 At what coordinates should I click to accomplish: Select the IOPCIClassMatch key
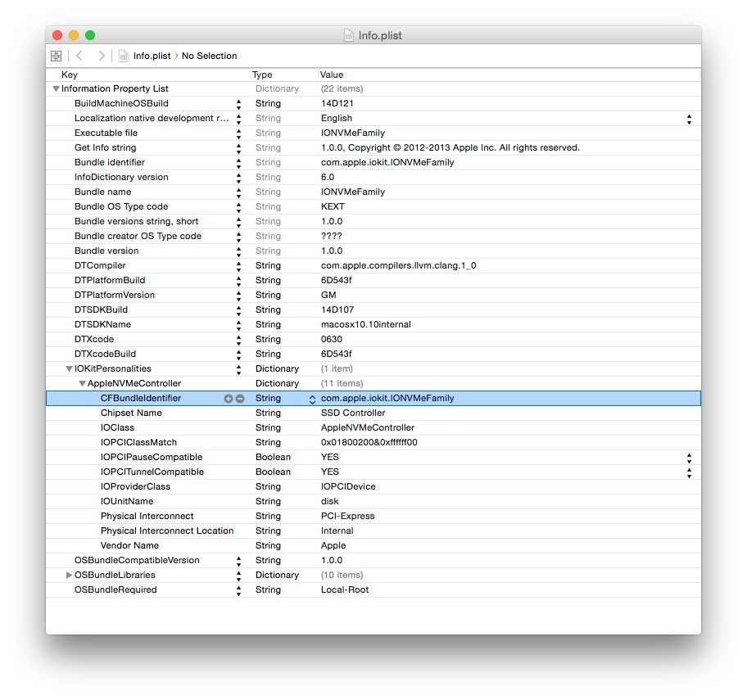click(x=138, y=442)
